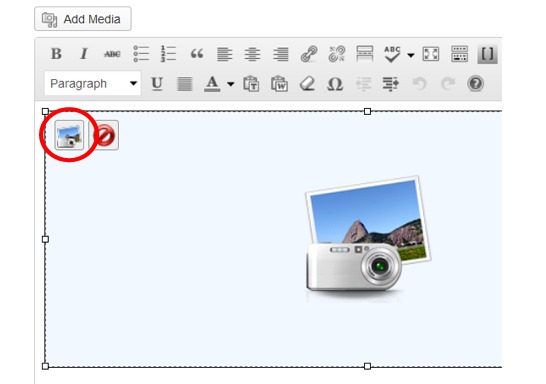Insert a numbered list

168,54
